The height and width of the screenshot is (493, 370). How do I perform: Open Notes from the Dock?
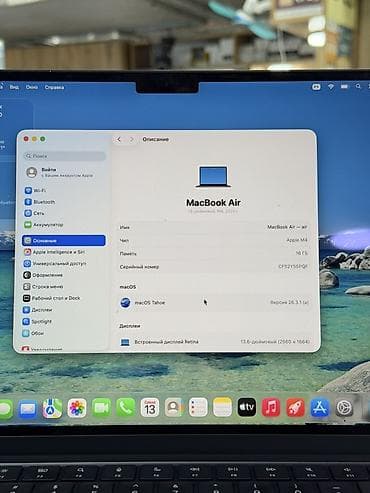click(x=222, y=407)
